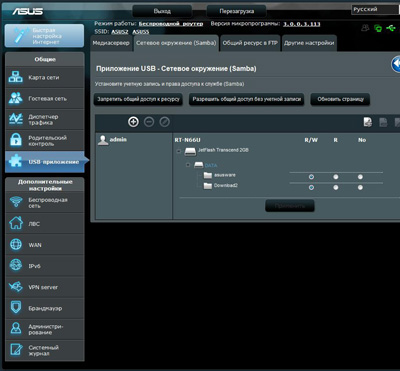Collapse the DATA partition node

[188, 165]
